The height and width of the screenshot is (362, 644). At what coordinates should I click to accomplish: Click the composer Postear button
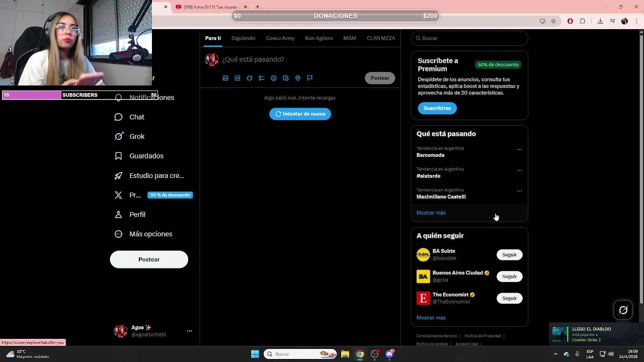click(380, 78)
